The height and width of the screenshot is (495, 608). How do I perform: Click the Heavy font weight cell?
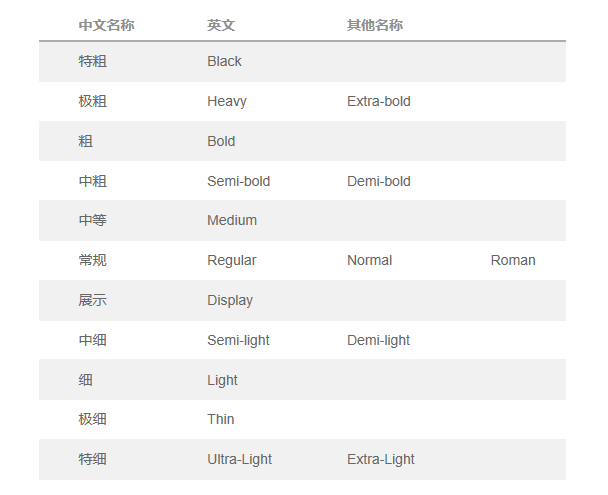(x=227, y=101)
